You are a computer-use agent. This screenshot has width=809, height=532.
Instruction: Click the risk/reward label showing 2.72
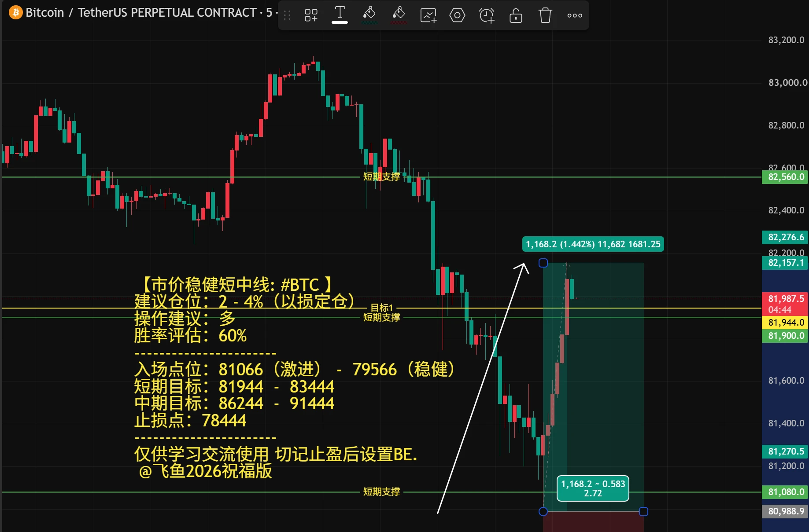tap(593, 488)
